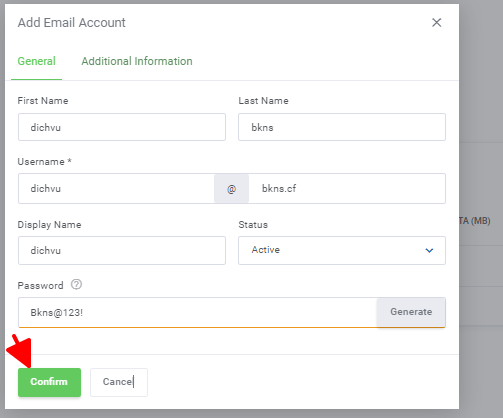Click the Active value in the Status box
503x418 pixels.
tap(266, 250)
